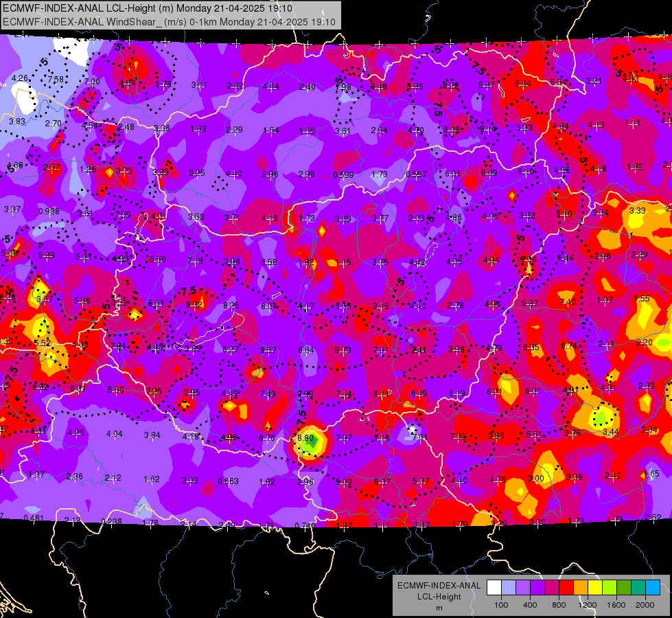The width and height of the screenshot is (672, 618).
Task: Click the teal swatch left of 2000
Action: (638, 588)
